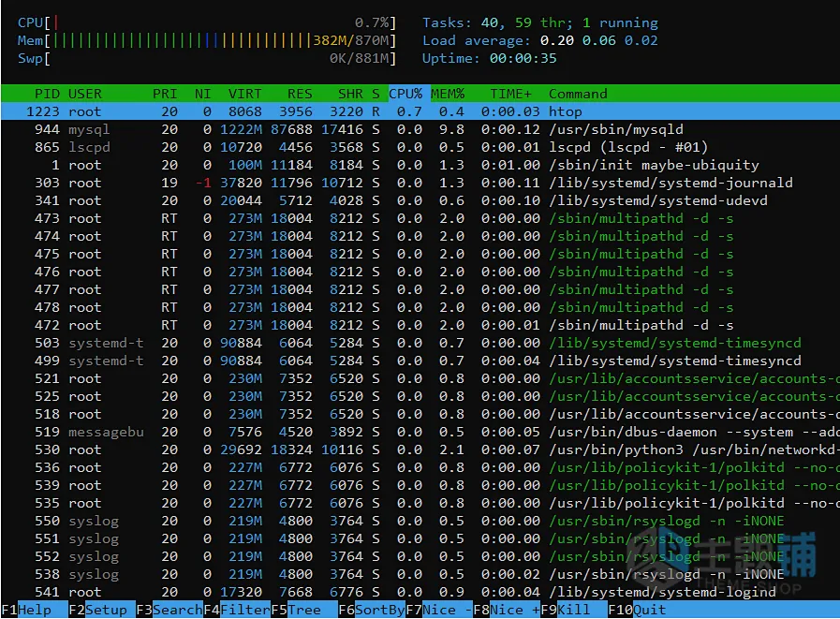Activate F4 Filter option
Image resolution: width=840 pixels, height=619 pixels.
point(237,610)
